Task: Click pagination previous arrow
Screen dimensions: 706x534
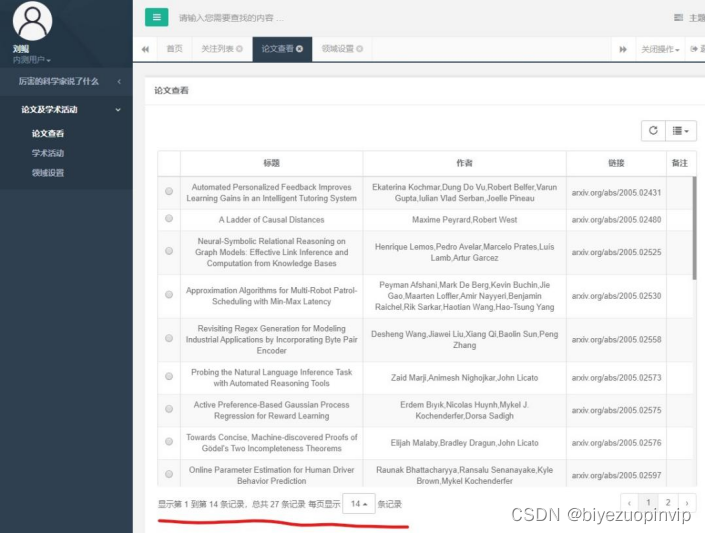Action: (629, 502)
